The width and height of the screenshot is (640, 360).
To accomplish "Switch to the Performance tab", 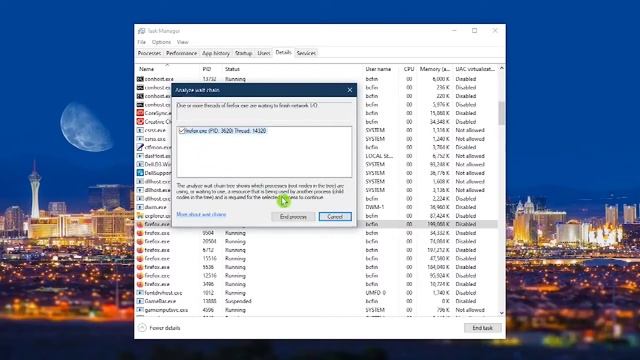I will (x=181, y=53).
